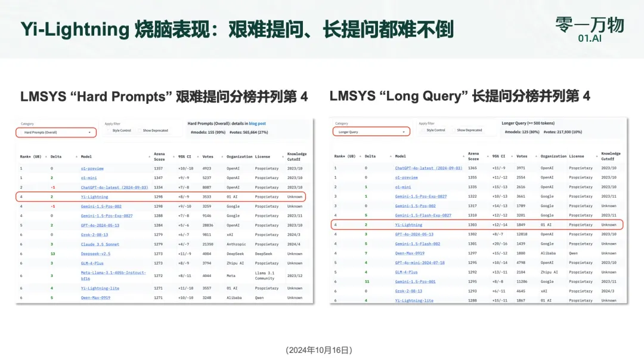Open Grok-2-08-13 link in Hard Prompts table
The height and width of the screenshot is (363, 644).
point(94,235)
